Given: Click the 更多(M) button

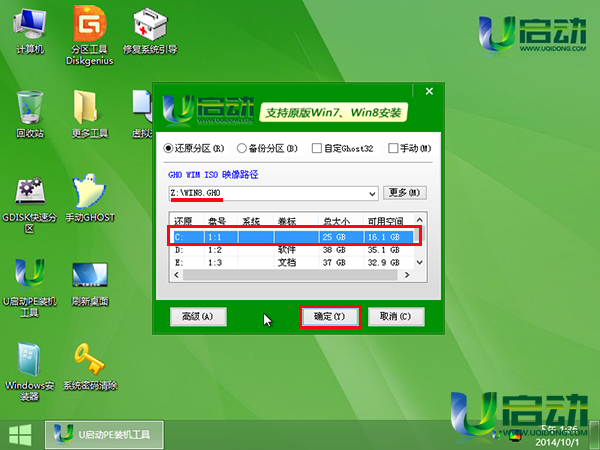Looking at the screenshot, I should point(405,192).
